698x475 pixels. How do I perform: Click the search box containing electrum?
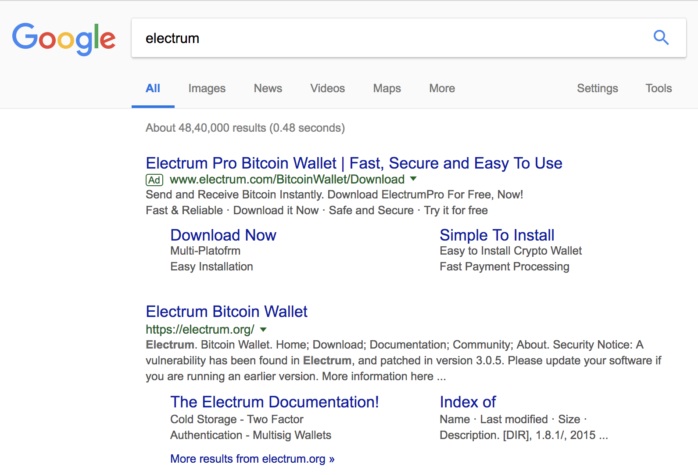tap(390, 38)
